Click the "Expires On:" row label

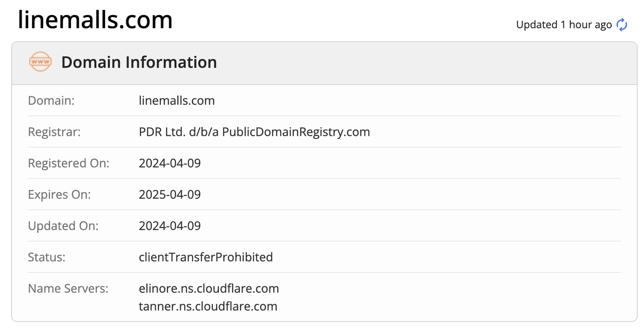click(x=59, y=194)
